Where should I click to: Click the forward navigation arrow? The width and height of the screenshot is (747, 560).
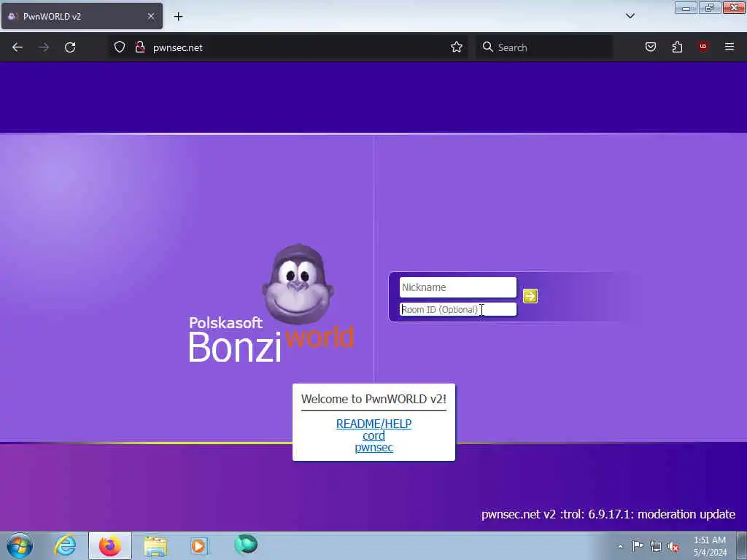tap(44, 47)
